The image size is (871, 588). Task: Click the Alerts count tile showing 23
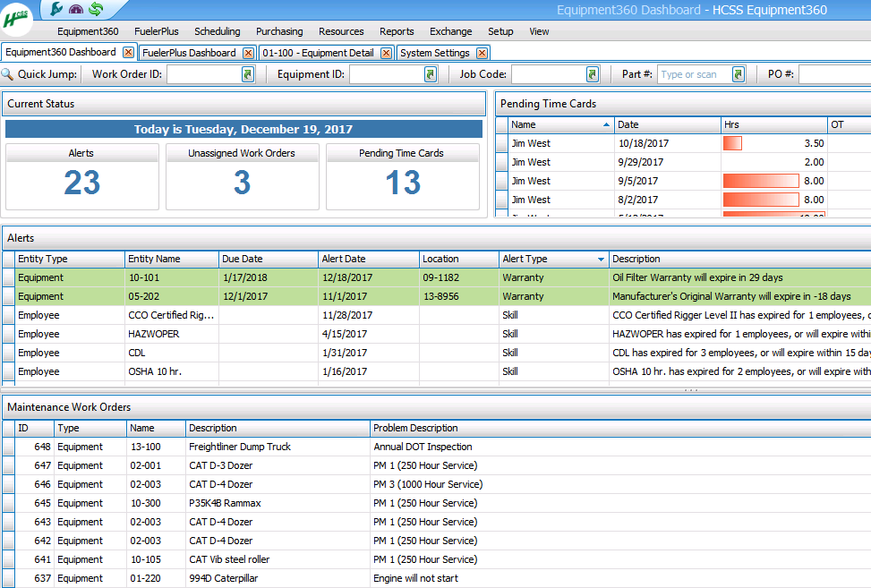[x=82, y=177]
